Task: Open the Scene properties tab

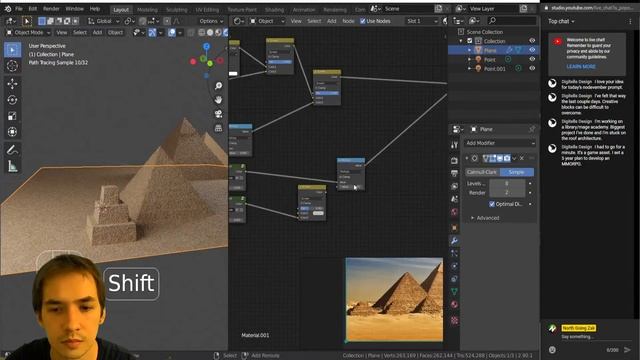Action: pyautogui.click(x=454, y=199)
